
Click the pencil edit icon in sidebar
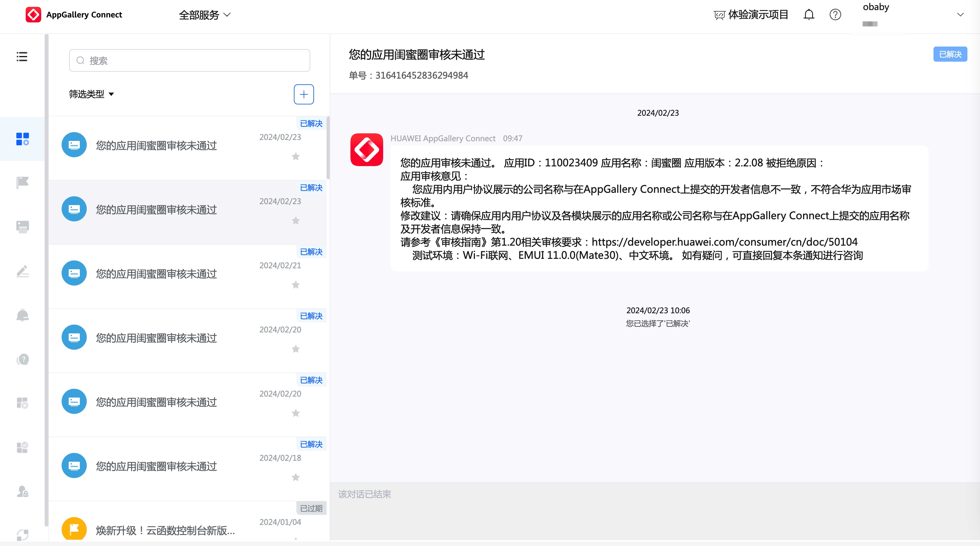point(22,271)
